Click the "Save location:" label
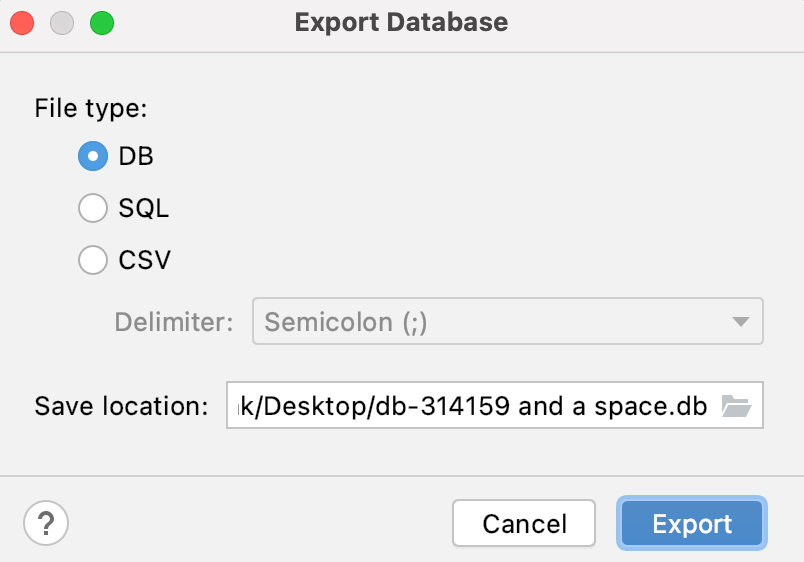 (x=121, y=407)
